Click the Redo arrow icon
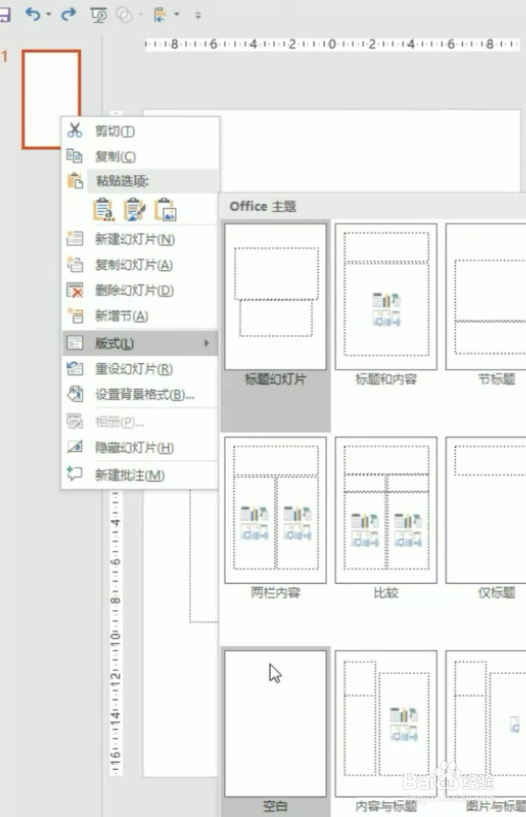Screen dimensions: 526x817 [x=69, y=15]
